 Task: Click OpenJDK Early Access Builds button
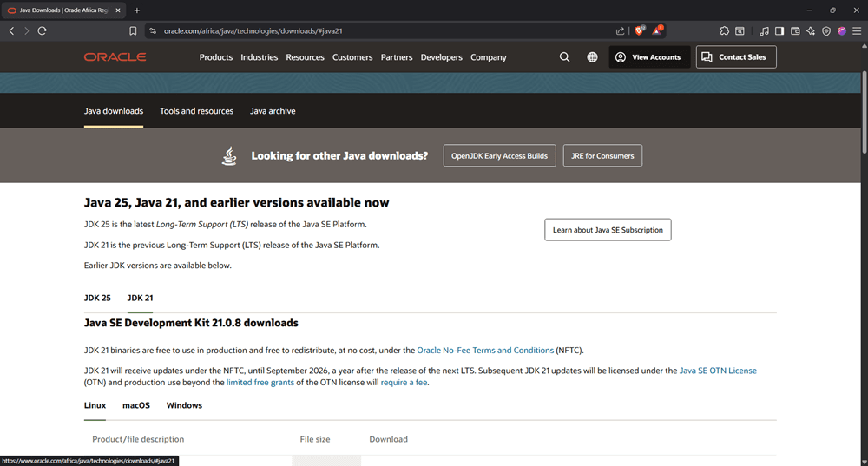[x=499, y=156]
